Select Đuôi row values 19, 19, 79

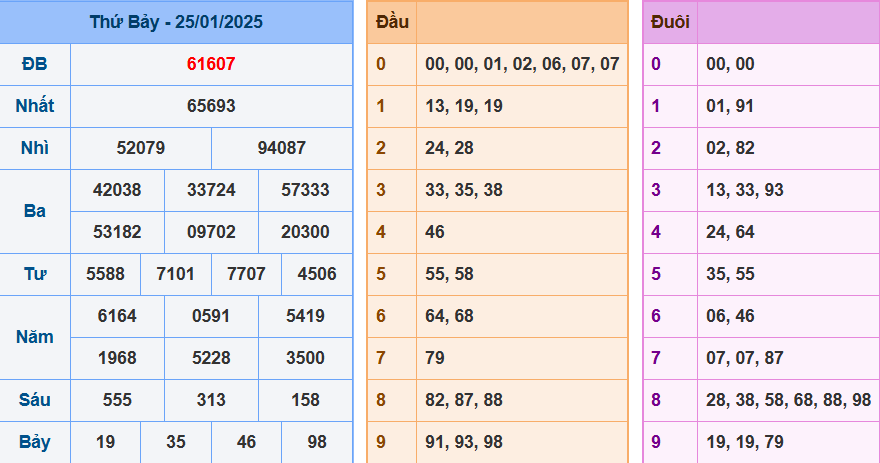[x=745, y=442]
